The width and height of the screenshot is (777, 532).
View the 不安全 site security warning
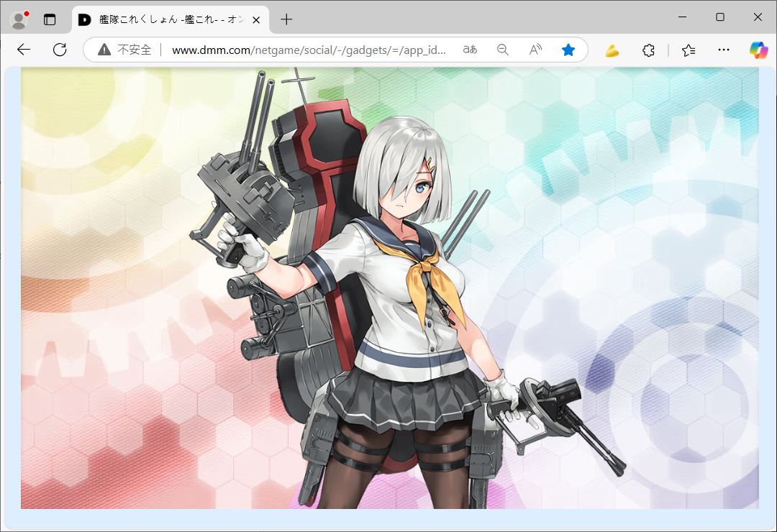[124, 50]
